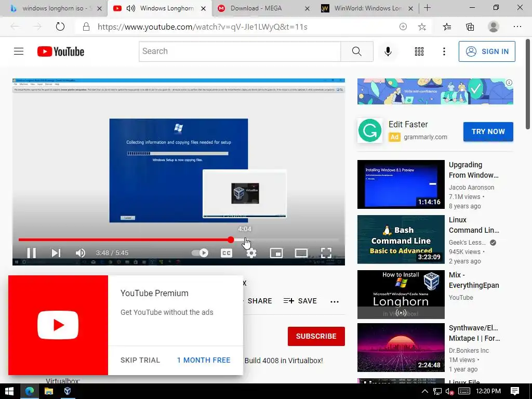Open Bash Command Line video thumbnail
The width and height of the screenshot is (532, 399).
point(401,240)
